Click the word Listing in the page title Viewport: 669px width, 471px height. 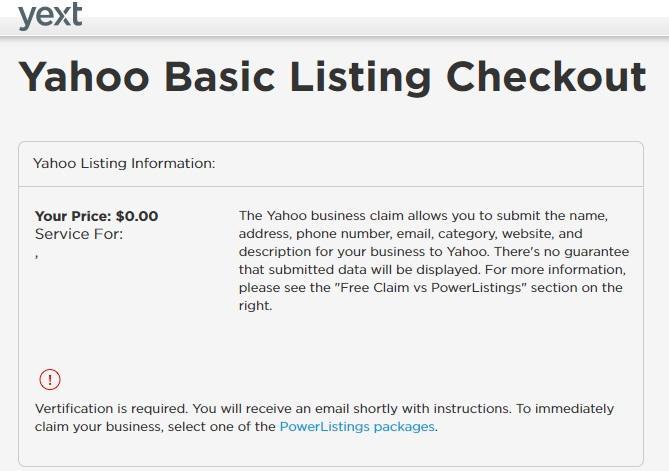coord(361,77)
